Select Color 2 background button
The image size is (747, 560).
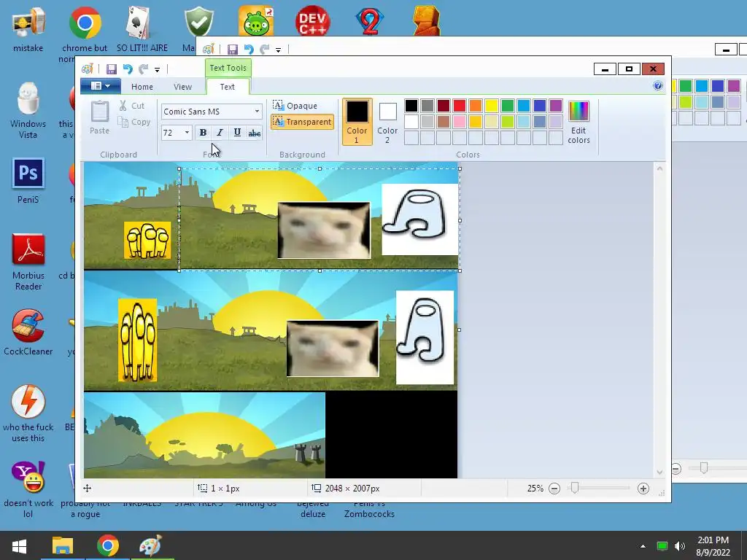(x=387, y=122)
